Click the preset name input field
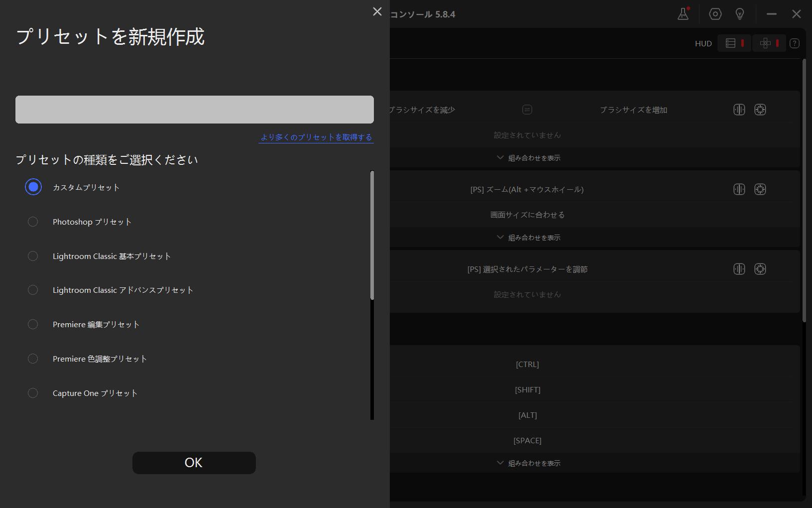 [x=195, y=110]
